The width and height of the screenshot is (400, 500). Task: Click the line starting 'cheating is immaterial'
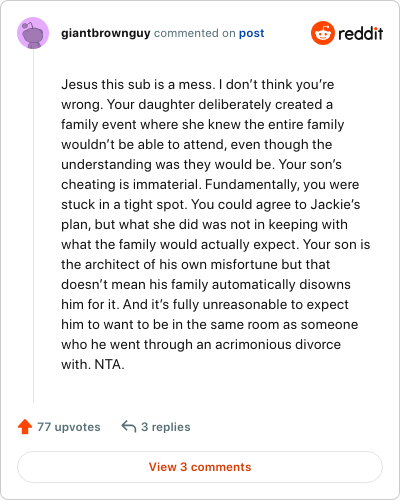pyautogui.click(x=210, y=184)
